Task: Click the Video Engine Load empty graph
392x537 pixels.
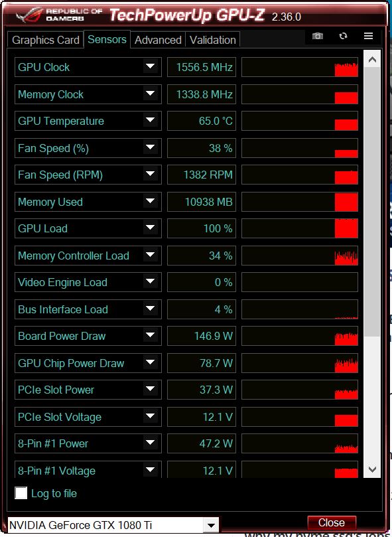Action: [300, 282]
